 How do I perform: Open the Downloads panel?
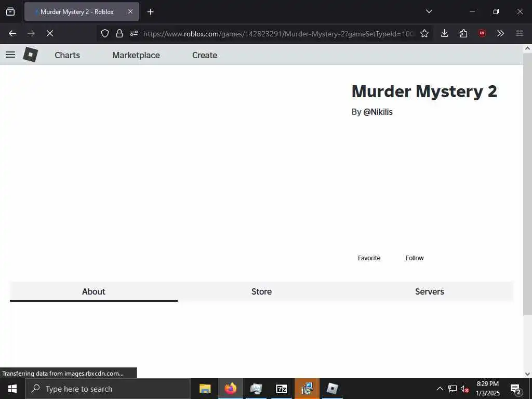[445, 33]
